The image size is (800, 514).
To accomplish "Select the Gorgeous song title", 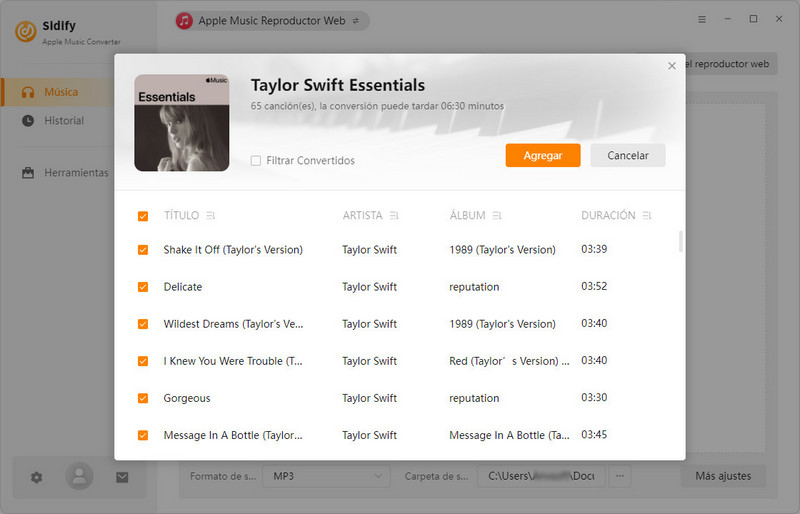I will point(187,398).
